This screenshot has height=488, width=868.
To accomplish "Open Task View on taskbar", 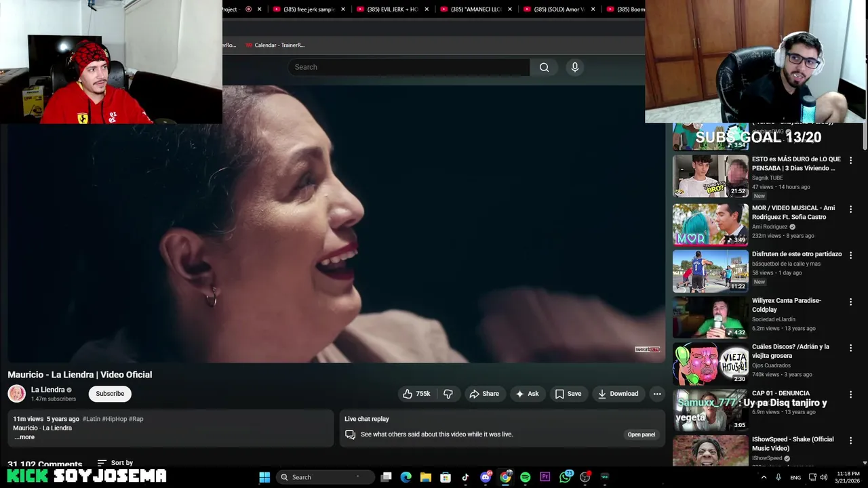I will [x=386, y=477].
